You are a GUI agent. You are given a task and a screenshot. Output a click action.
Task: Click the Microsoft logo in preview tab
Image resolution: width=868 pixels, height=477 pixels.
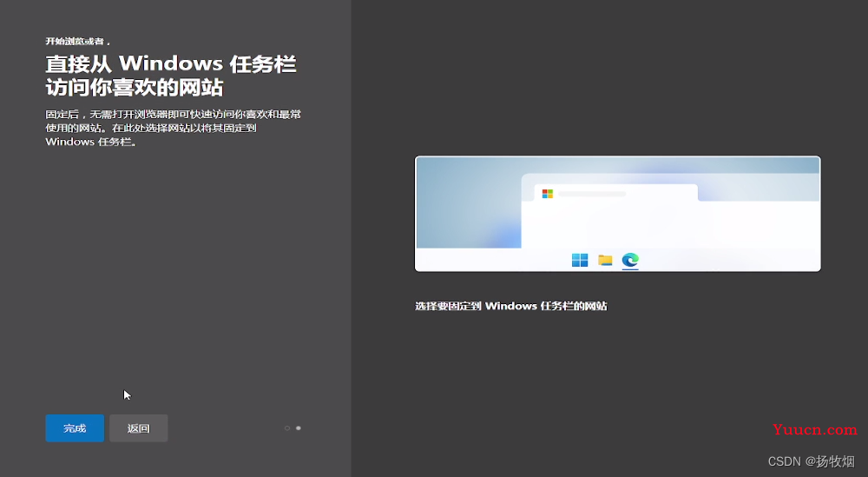pos(548,194)
